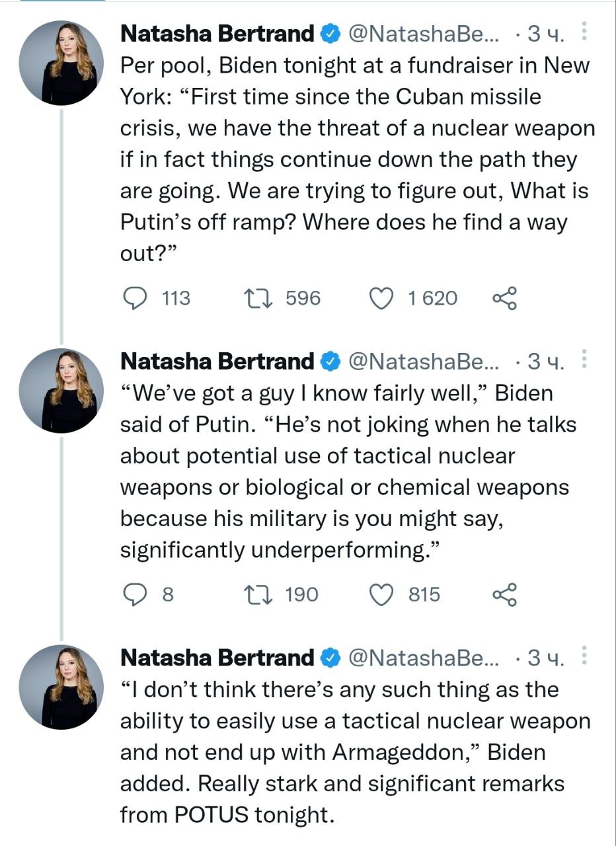Share the first tweet about Biden's fundraiser
Screen dimensions: 616x846
pos(504,299)
